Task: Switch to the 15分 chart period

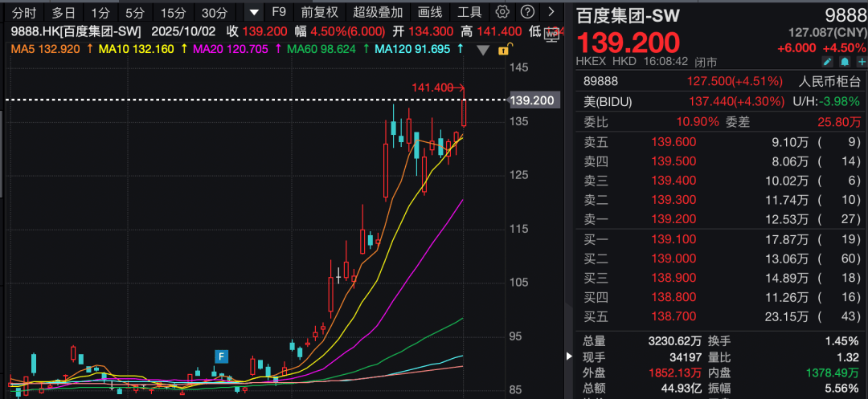Action: coord(173,12)
